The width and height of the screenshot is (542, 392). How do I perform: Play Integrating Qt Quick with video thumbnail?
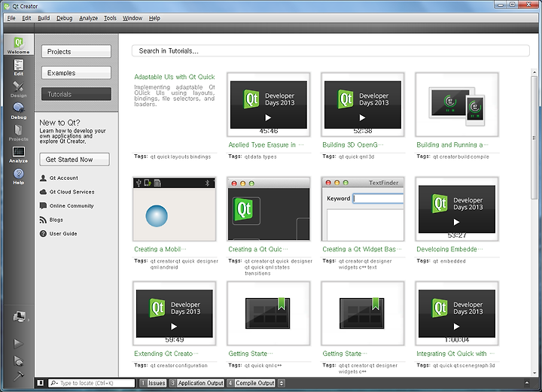pos(457,314)
